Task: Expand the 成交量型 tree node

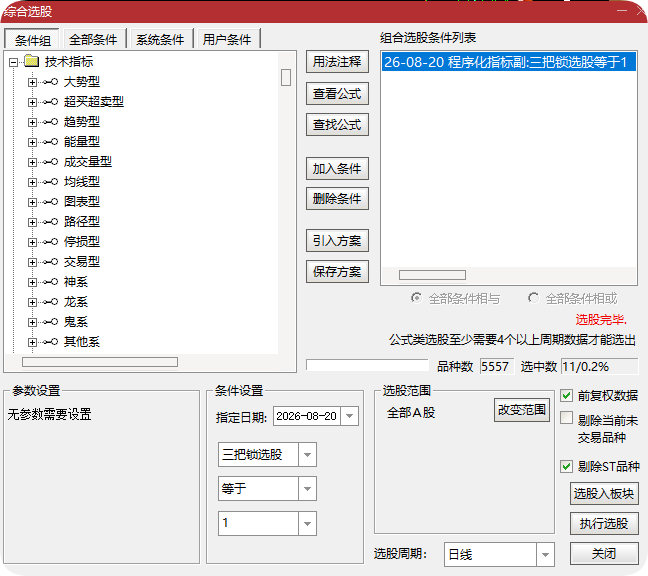Action: click(x=32, y=162)
